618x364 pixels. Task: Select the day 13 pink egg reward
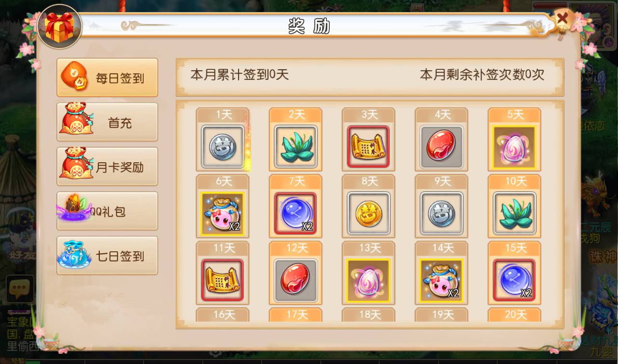(x=368, y=281)
